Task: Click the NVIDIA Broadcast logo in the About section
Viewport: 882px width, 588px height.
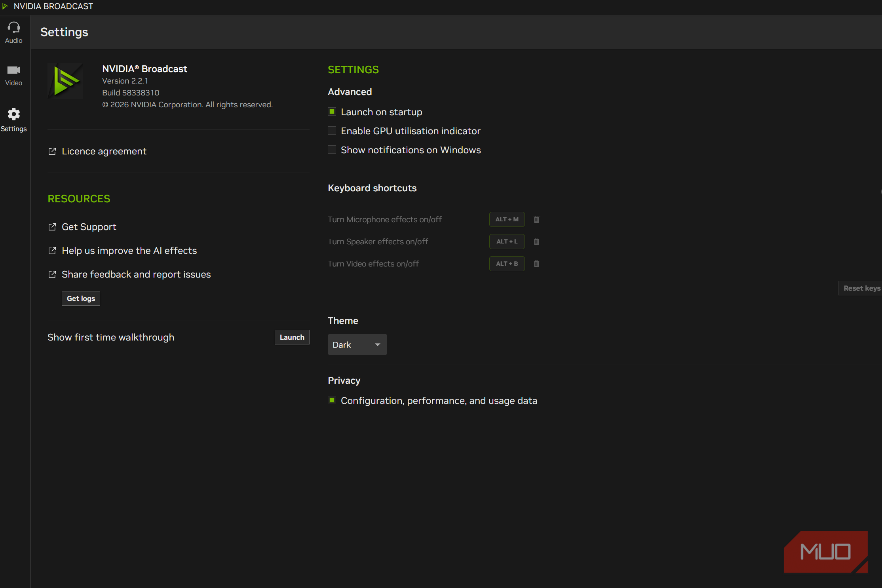Action: [x=65, y=81]
